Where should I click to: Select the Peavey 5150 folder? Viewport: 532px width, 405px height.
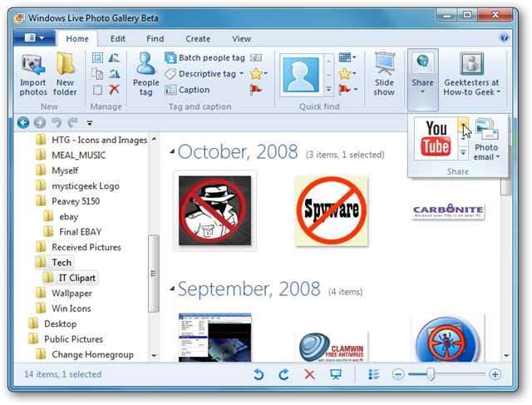[x=67, y=201]
